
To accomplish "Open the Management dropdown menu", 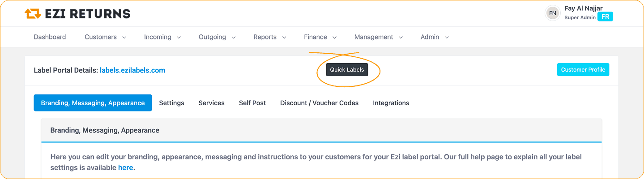I will click(x=378, y=37).
